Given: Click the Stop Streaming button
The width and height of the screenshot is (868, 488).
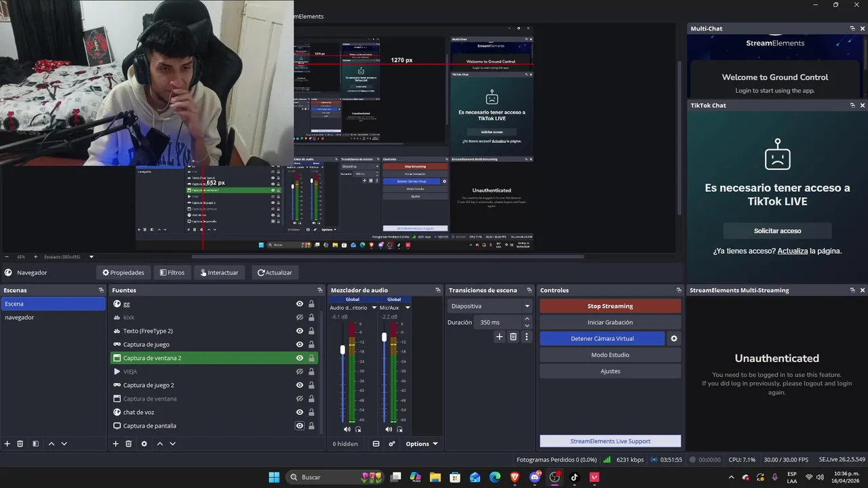Looking at the screenshot, I should point(610,306).
